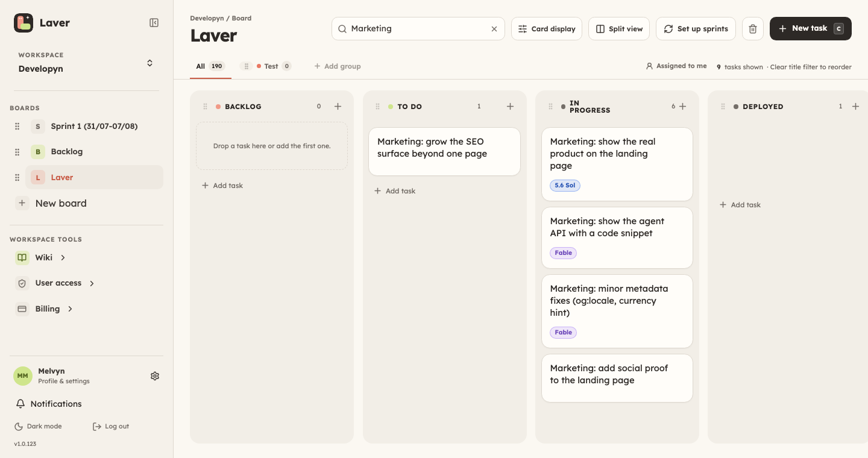Click Fable tag on metadata fixes card
This screenshot has height=458, width=868.
[563, 333]
